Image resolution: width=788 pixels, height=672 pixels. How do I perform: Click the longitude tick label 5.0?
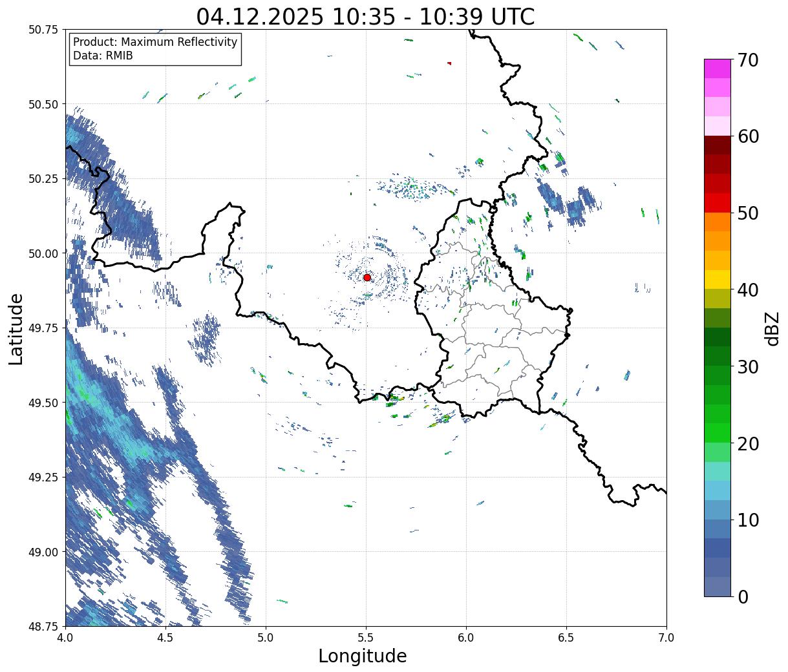pyautogui.click(x=266, y=638)
